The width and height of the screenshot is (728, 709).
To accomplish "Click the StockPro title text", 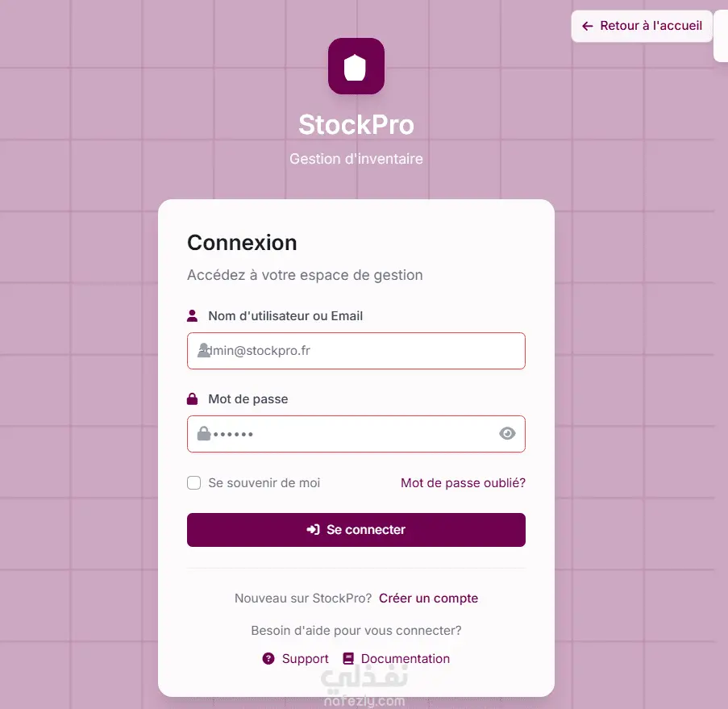I will pyautogui.click(x=356, y=124).
